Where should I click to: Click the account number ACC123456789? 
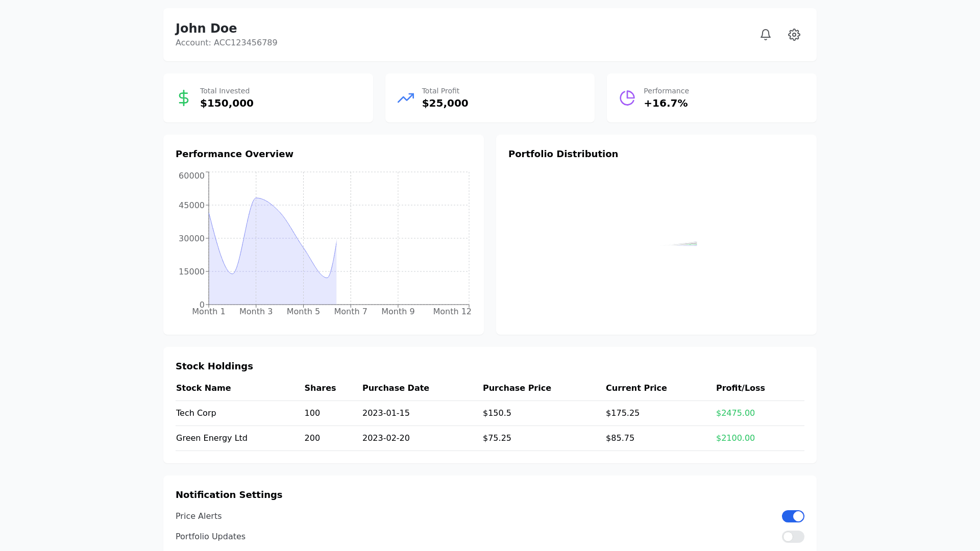pyautogui.click(x=245, y=43)
